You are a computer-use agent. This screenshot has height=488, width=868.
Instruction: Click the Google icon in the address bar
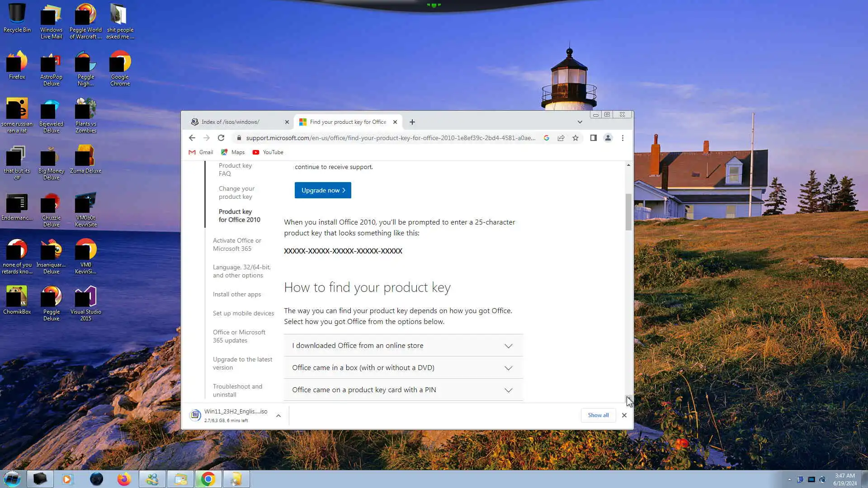tap(547, 138)
